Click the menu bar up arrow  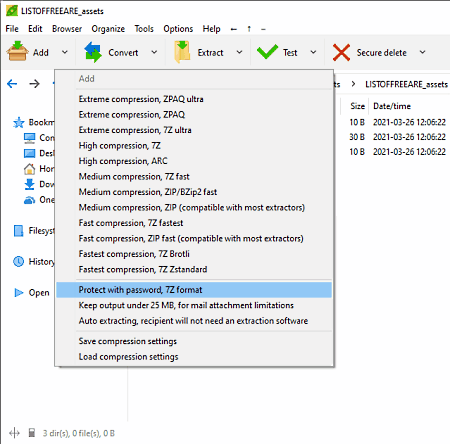(249, 29)
